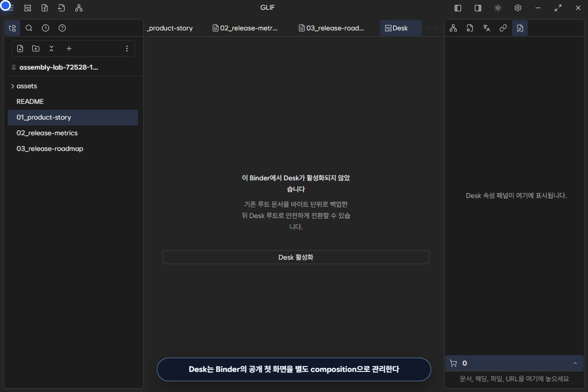The height and width of the screenshot is (392, 588).
Task: Toggle the right sidebar panel
Action: coord(478,8)
